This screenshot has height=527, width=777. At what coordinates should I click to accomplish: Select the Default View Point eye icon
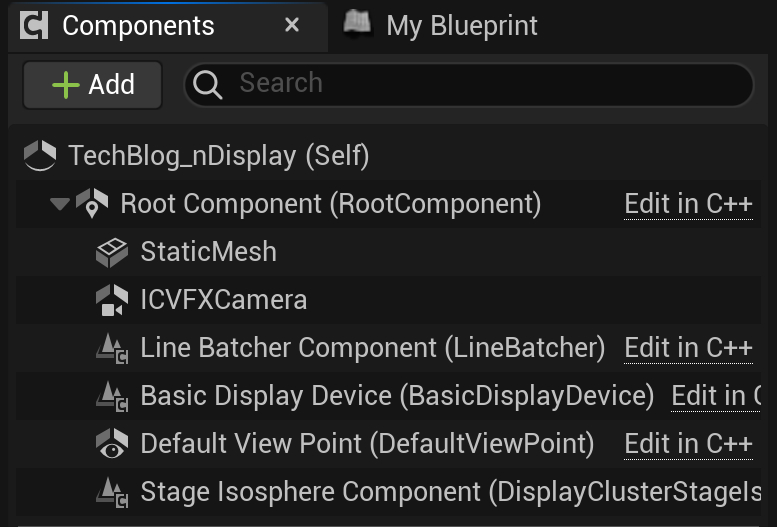point(111,444)
